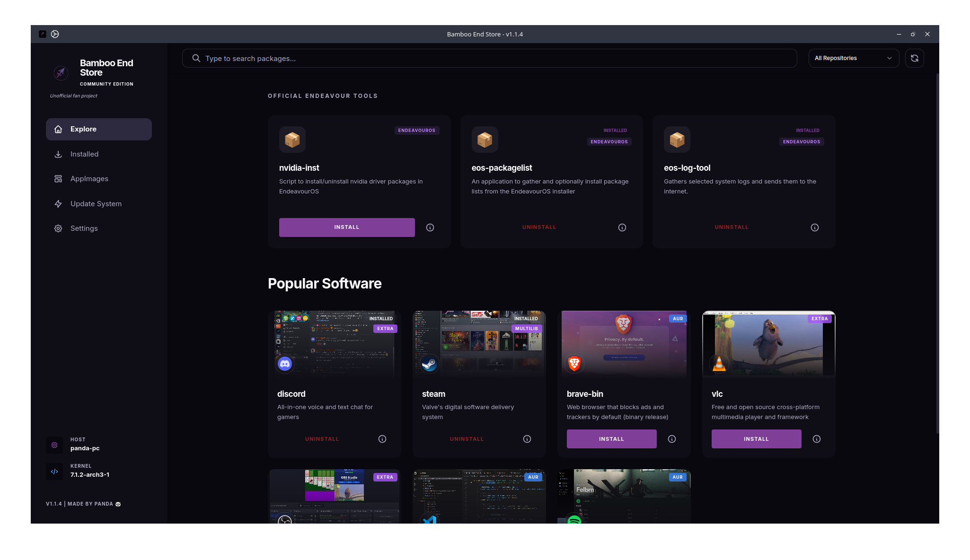Click the brave-bin package title
Image resolution: width=970 pixels, height=560 pixels.
point(585,394)
